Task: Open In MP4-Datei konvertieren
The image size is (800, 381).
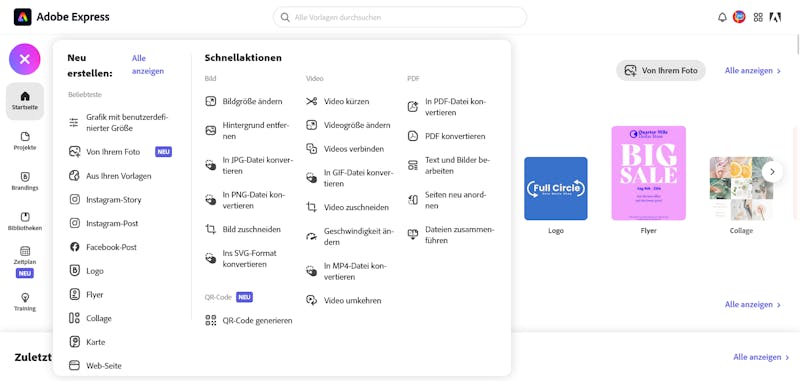Action: click(346, 271)
